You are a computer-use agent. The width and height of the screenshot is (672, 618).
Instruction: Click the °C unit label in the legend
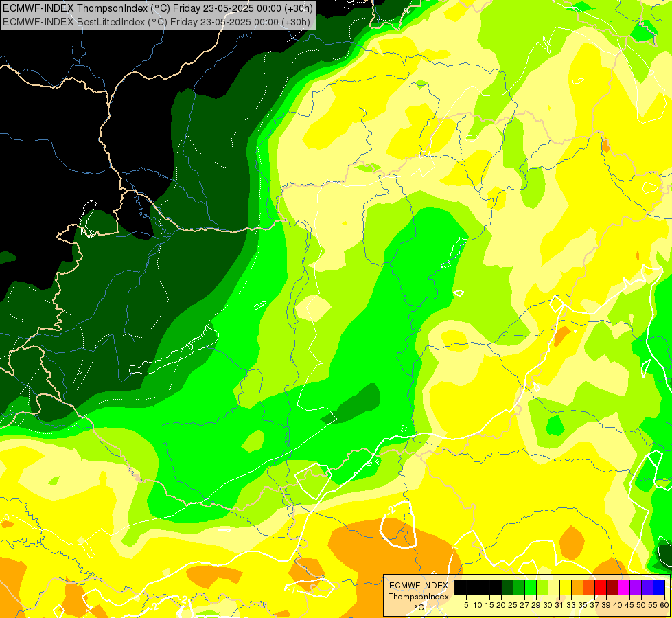tap(419, 608)
